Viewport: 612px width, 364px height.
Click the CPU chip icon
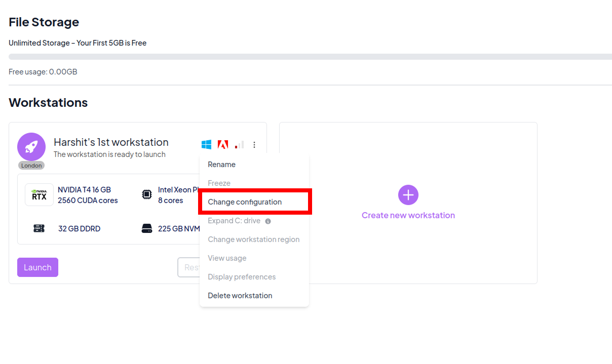(x=146, y=194)
